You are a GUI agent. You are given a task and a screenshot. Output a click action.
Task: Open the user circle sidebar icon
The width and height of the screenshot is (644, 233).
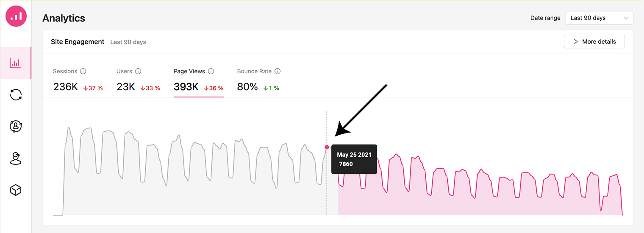click(16, 126)
